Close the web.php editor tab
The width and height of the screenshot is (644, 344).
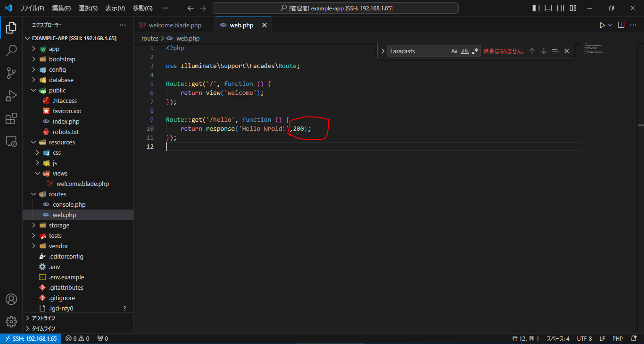[264, 25]
